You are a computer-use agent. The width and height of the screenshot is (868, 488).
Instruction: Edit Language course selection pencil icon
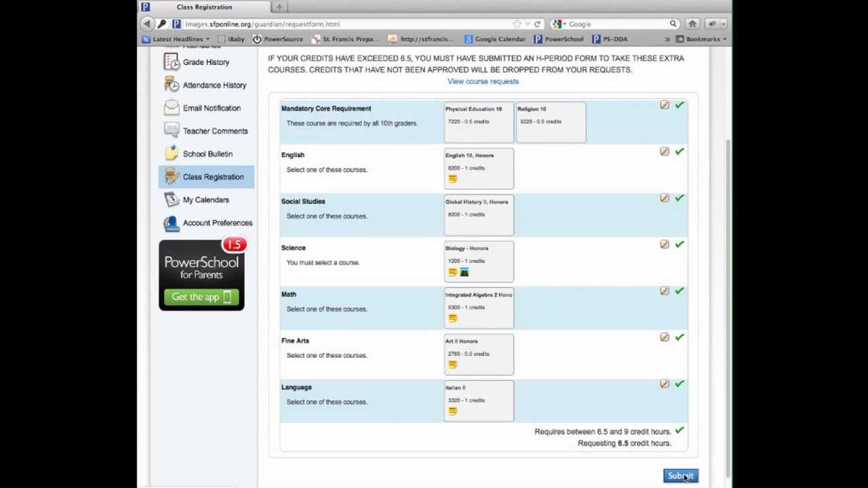[x=665, y=384]
